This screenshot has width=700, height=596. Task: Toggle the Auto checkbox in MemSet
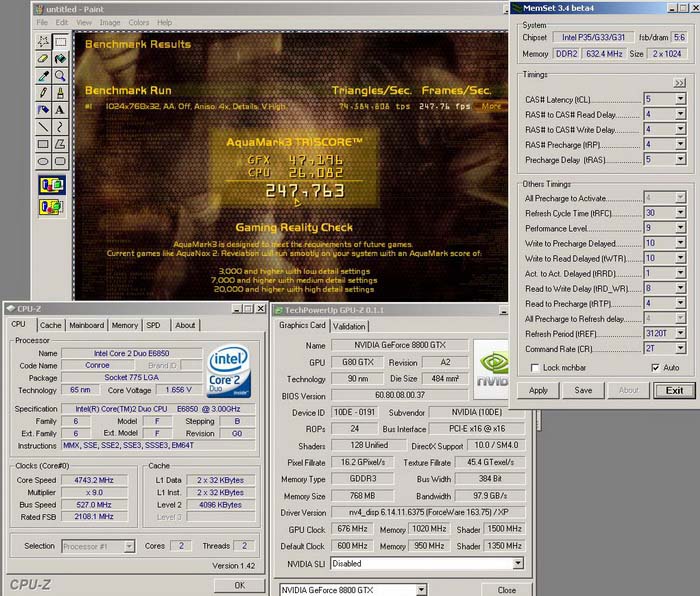click(x=655, y=368)
